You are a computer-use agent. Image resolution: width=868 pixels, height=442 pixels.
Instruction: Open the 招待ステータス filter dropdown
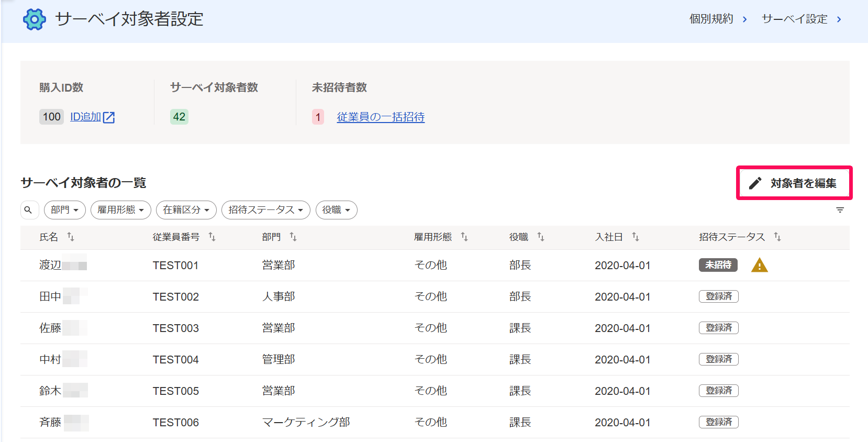pos(266,210)
